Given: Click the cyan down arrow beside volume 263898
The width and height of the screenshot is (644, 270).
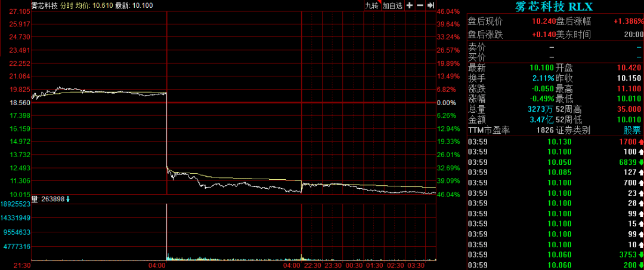Looking at the screenshot, I should coord(68,199).
